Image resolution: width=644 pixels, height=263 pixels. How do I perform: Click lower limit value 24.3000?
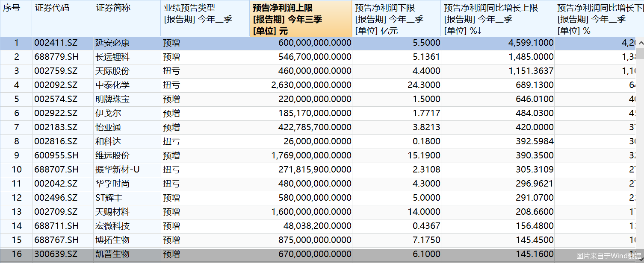[424, 85]
